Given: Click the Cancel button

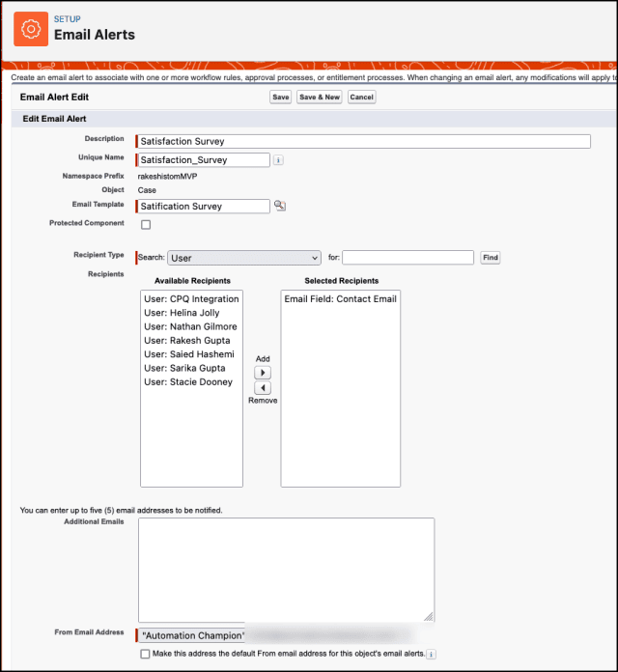Looking at the screenshot, I should pos(362,98).
